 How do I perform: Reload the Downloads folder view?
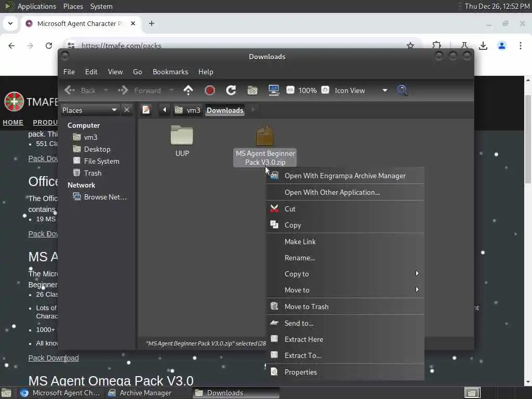(x=231, y=90)
